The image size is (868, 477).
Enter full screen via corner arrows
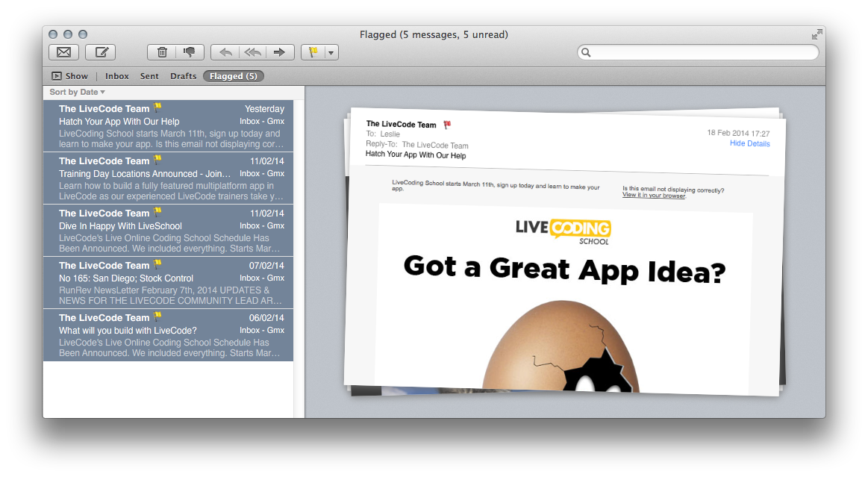[x=817, y=35]
